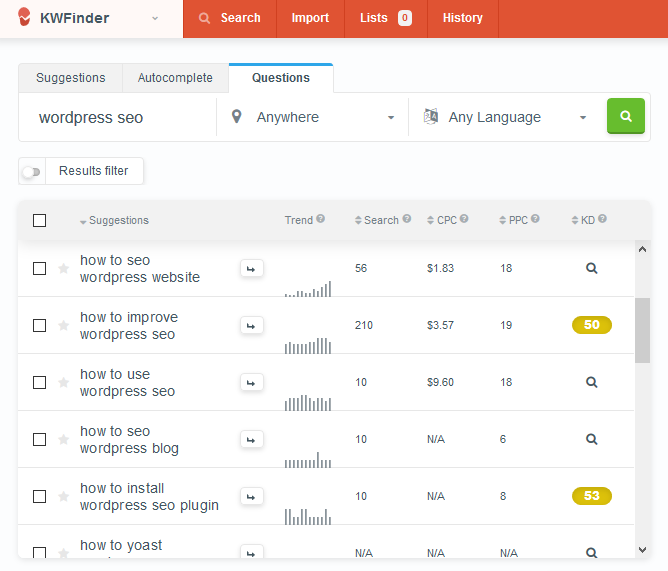668x571 pixels.
Task: Switch to the Suggestions tab
Action: (x=71, y=78)
